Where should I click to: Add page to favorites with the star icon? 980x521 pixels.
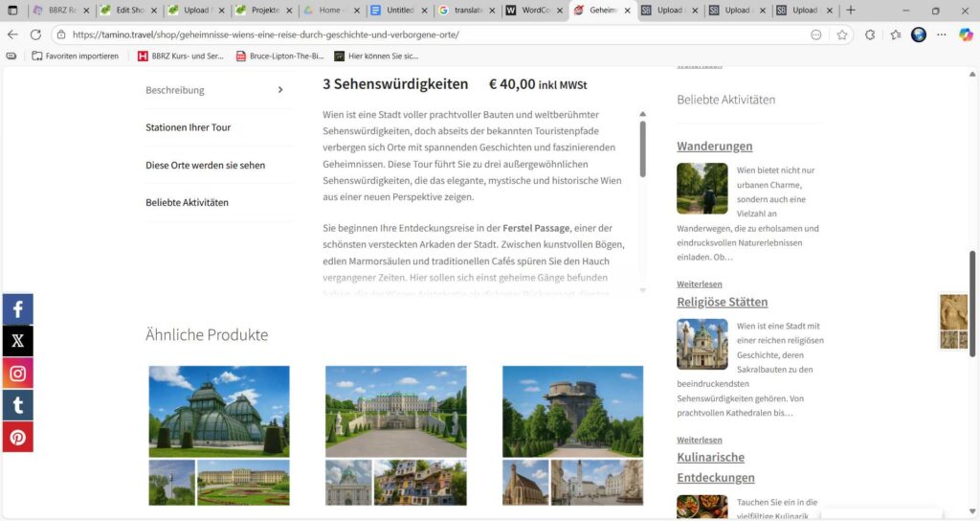[x=842, y=34]
